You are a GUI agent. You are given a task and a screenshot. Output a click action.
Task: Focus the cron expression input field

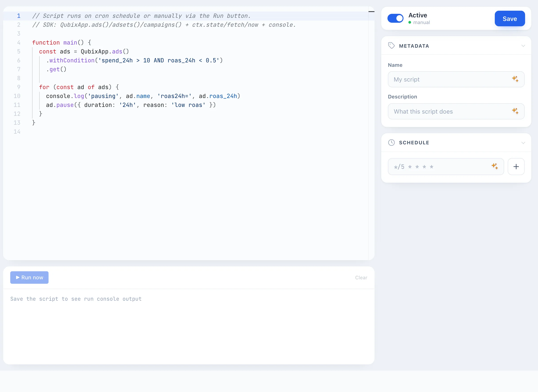click(446, 167)
